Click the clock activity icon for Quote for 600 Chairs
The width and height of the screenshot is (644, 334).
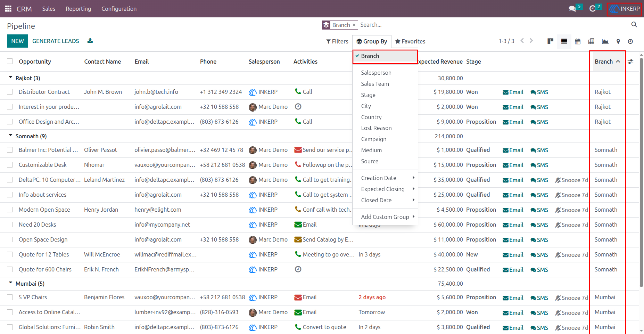(298, 269)
